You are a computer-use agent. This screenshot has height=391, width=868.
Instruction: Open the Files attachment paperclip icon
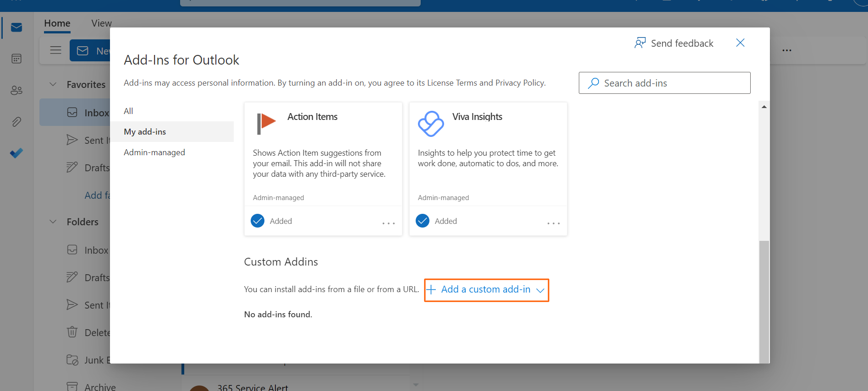click(16, 122)
